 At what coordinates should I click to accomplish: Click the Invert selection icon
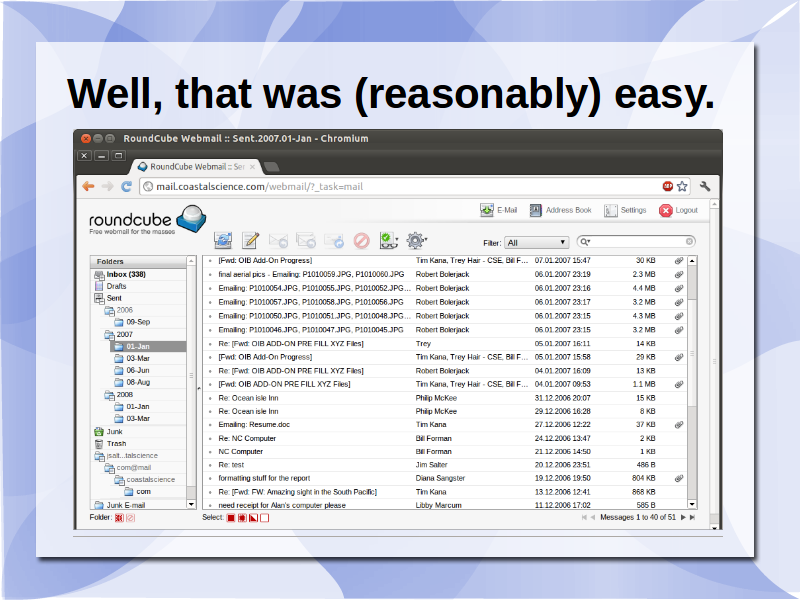tap(254, 518)
